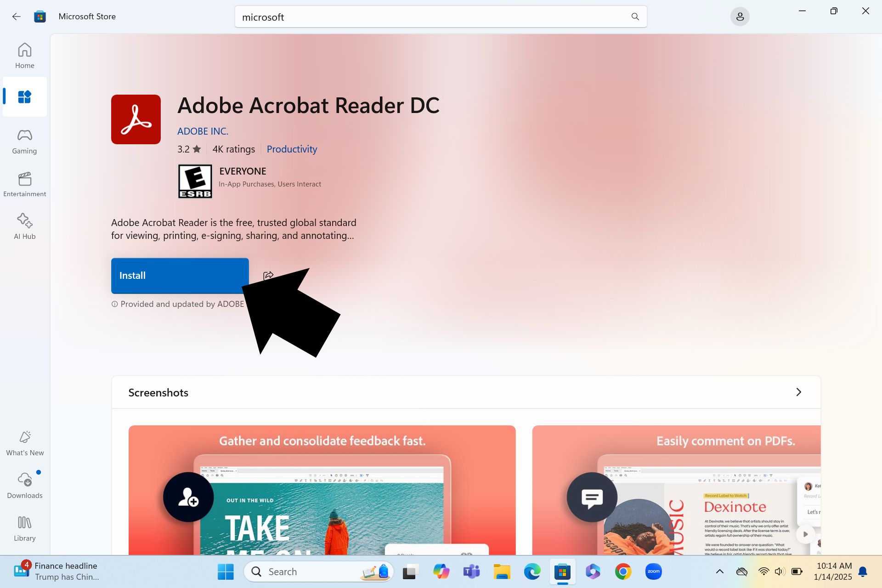Screen dimensions: 882x588
Task: Select the Apps tab in the sidebar
Action: tap(24, 97)
